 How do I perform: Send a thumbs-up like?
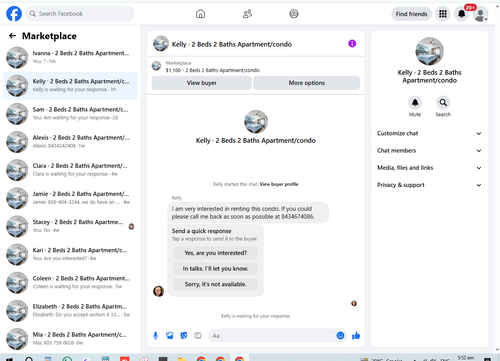coord(356,335)
